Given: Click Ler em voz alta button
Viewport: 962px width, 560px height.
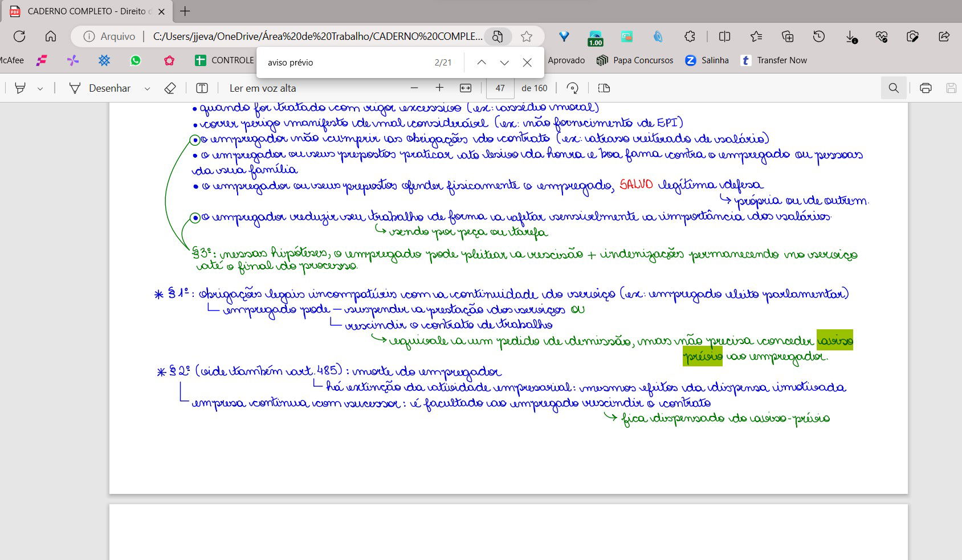Looking at the screenshot, I should pos(262,88).
